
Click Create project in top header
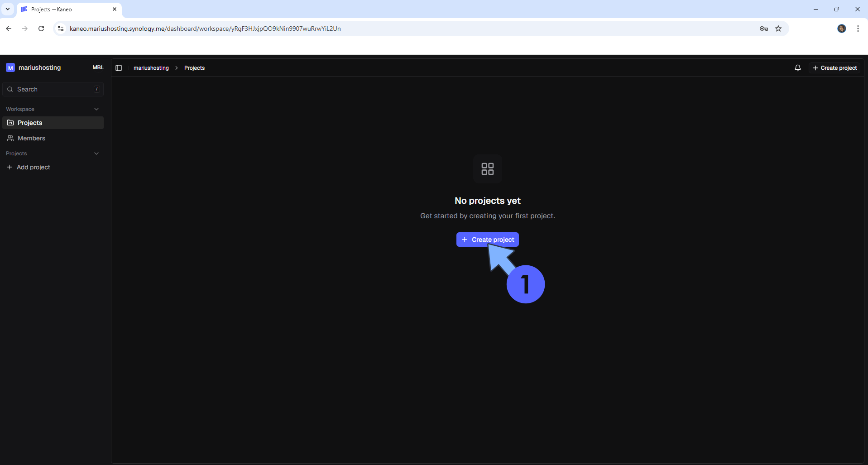click(834, 68)
